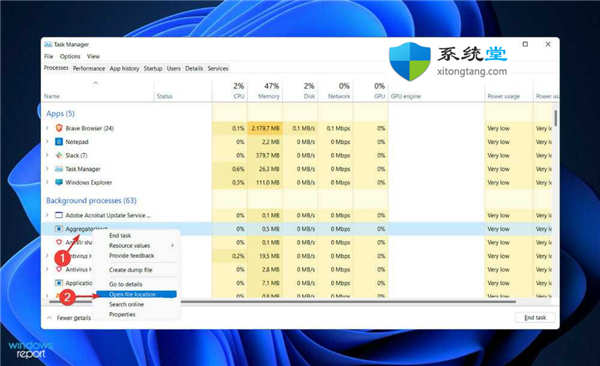The image size is (600, 366).
Task: Select the Windows Explorer process icon
Action: (x=59, y=182)
